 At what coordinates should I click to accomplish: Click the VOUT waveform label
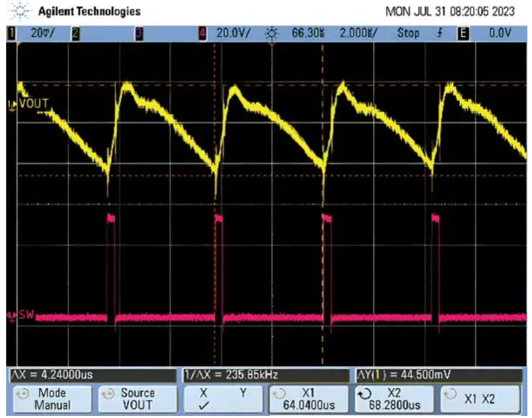(33, 104)
